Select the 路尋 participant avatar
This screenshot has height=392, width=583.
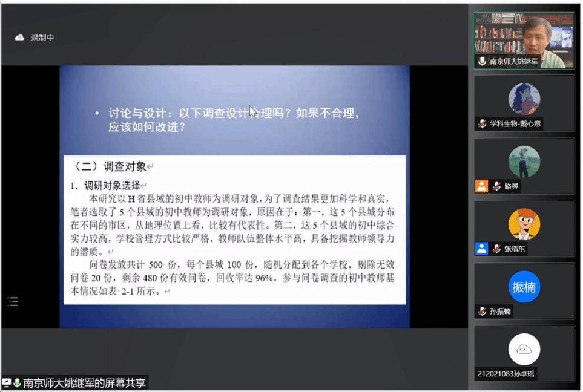(x=524, y=162)
